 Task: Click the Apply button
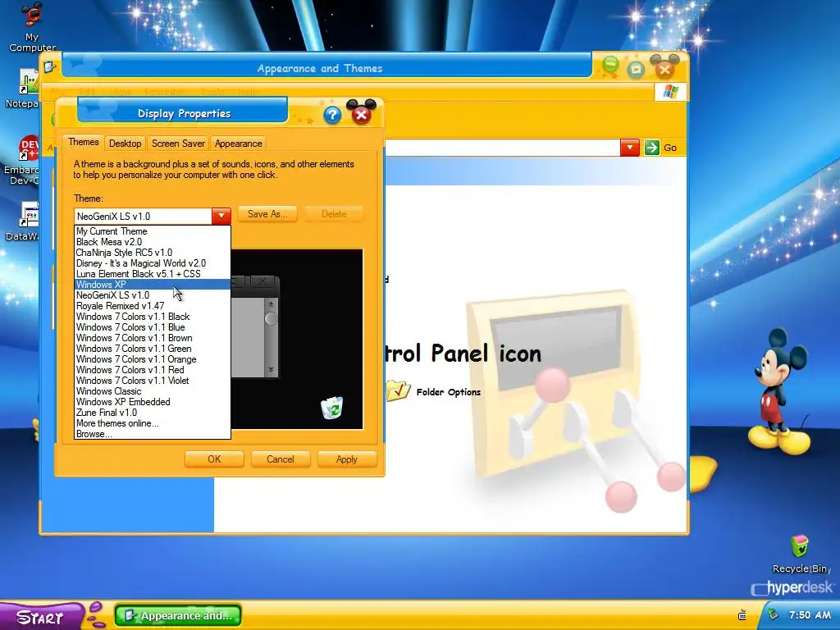click(x=347, y=459)
